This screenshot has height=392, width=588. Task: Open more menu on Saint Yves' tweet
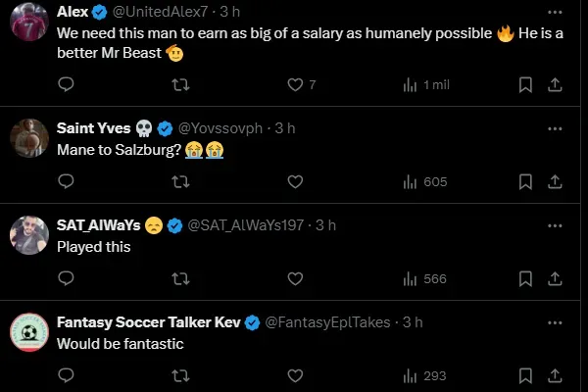click(555, 128)
